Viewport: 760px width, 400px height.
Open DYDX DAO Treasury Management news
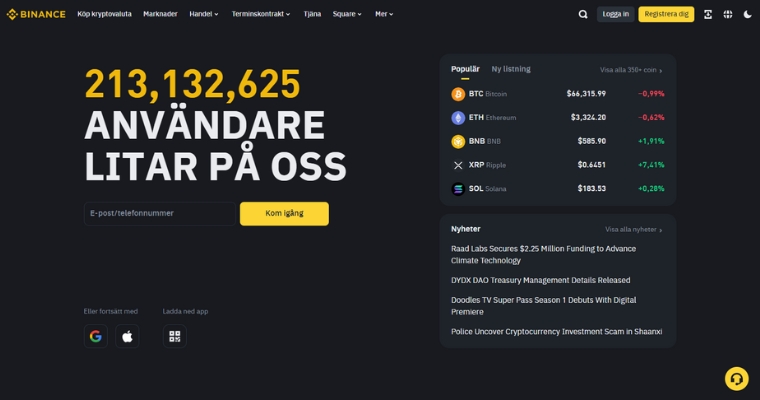[540, 280]
